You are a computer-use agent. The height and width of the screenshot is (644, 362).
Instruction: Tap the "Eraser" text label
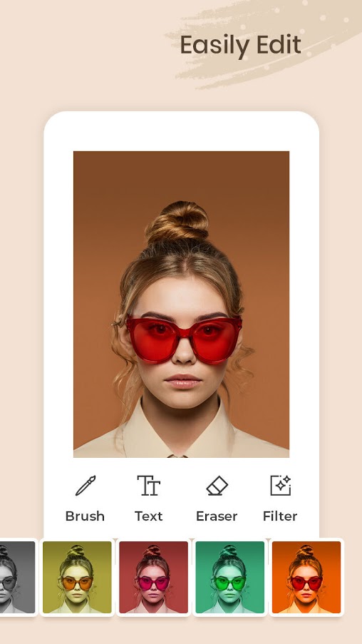click(217, 516)
